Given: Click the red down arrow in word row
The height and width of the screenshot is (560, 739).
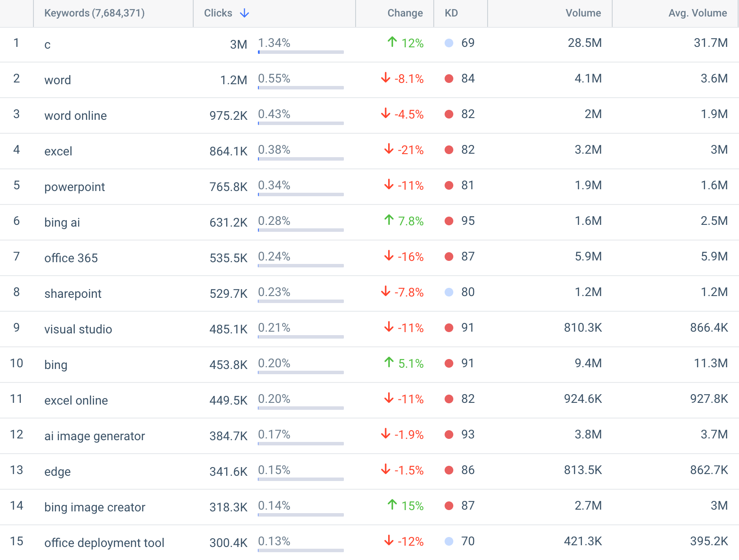Looking at the screenshot, I should 386,78.
